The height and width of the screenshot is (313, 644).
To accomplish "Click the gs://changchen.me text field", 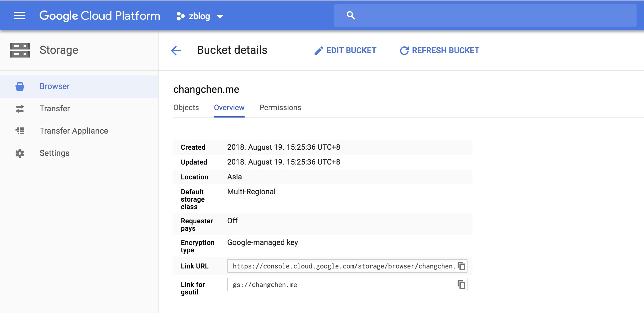I will click(341, 285).
